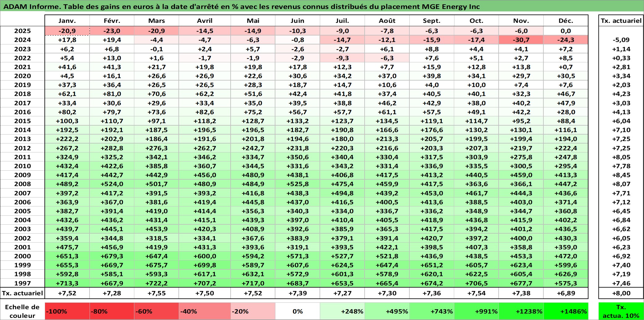Viewport: 644px width, 320px height.
Task: Select the Nov. column header
Action: click(x=521, y=21)
